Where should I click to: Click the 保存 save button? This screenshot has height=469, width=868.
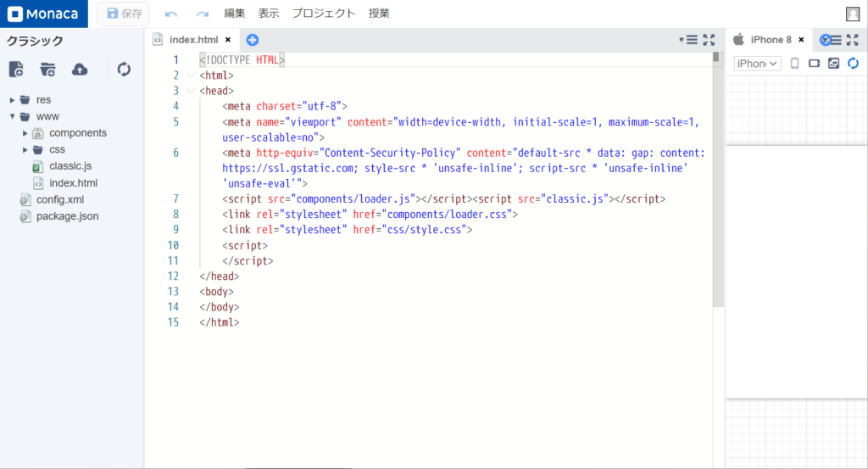124,14
